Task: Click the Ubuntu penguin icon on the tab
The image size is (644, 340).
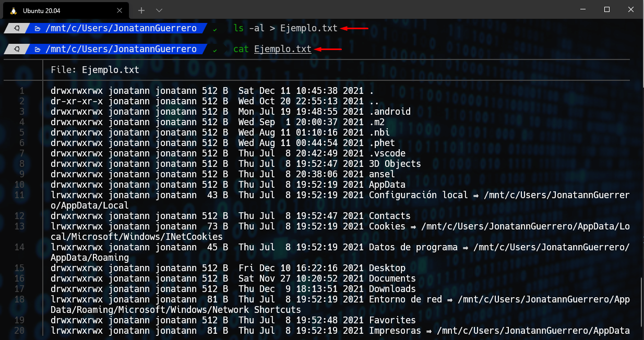Action: (13, 10)
